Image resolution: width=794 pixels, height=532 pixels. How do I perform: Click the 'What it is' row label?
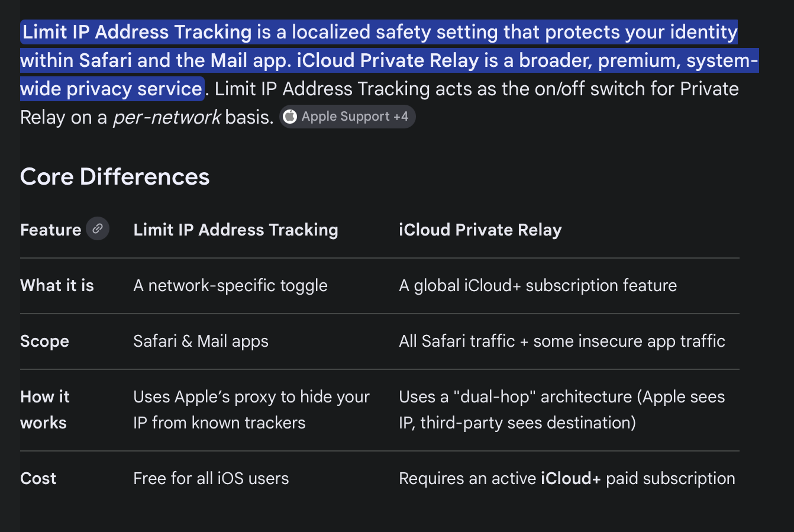click(x=57, y=285)
